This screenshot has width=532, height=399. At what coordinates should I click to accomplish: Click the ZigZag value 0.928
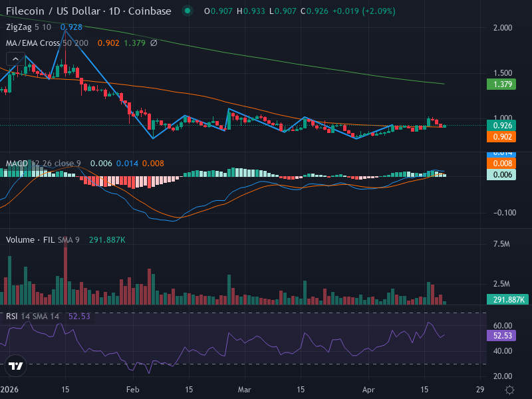[71, 27]
